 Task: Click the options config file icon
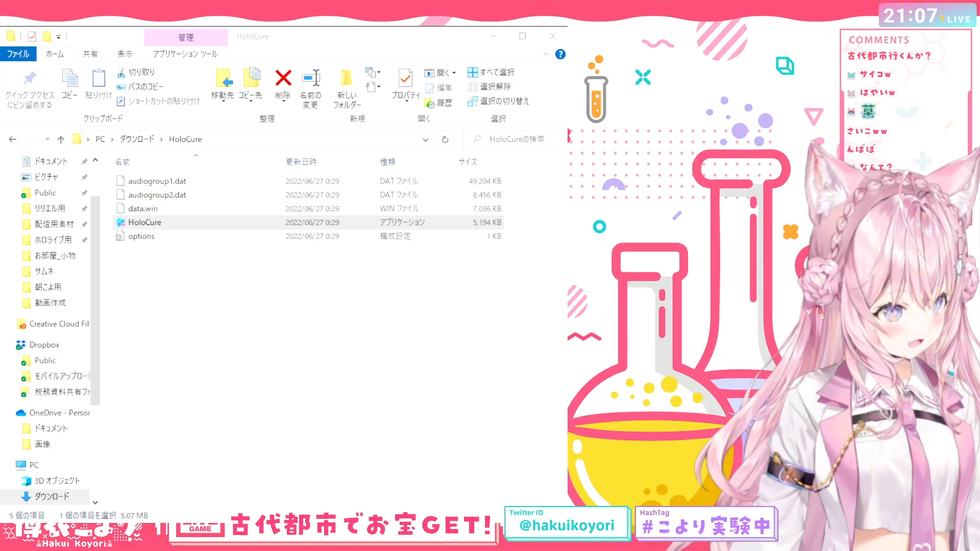tap(120, 236)
